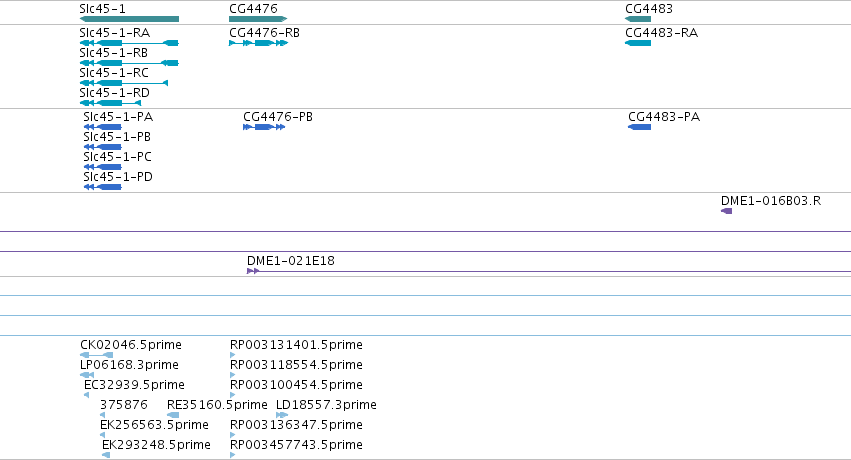Click the LD18557.3prime EST glyph
The height and width of the screenshot is (460, 851).
click(282, 416)
